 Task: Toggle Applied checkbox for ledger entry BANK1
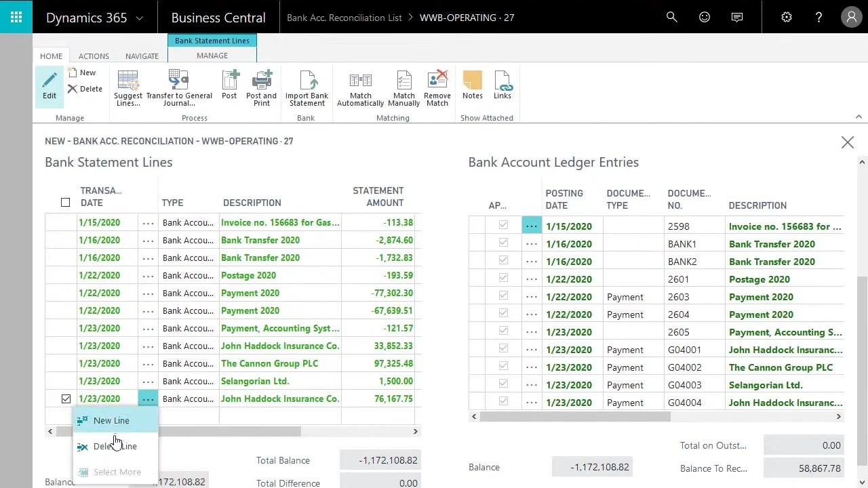click(503, 243)
